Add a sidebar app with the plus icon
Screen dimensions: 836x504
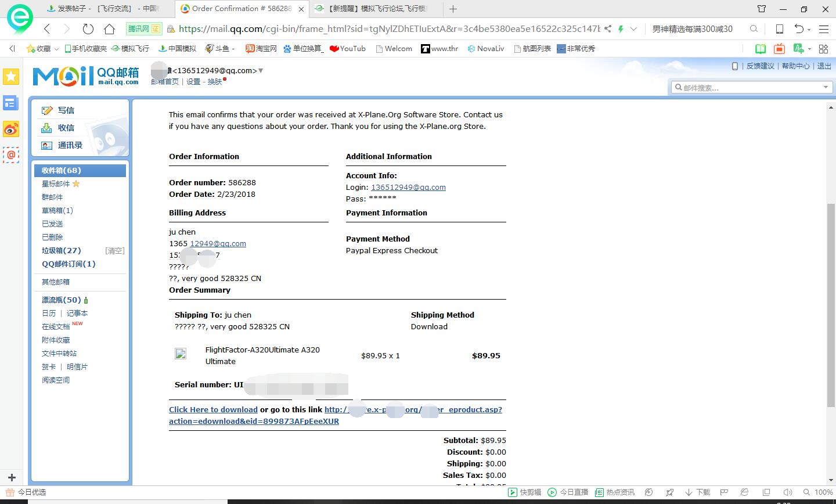[x=11, y=477]
